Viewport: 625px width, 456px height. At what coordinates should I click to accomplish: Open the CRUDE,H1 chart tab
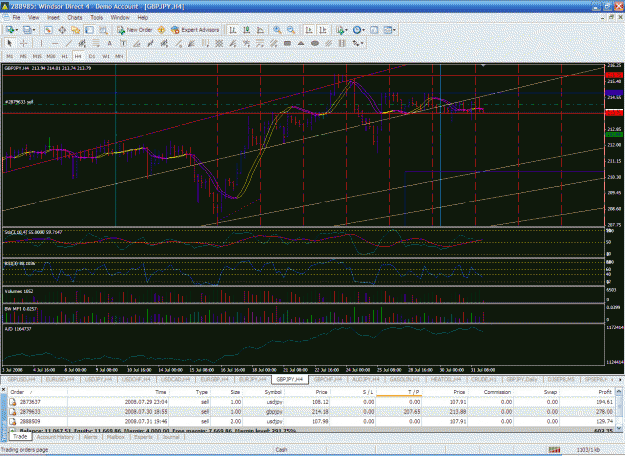(483, 379)
